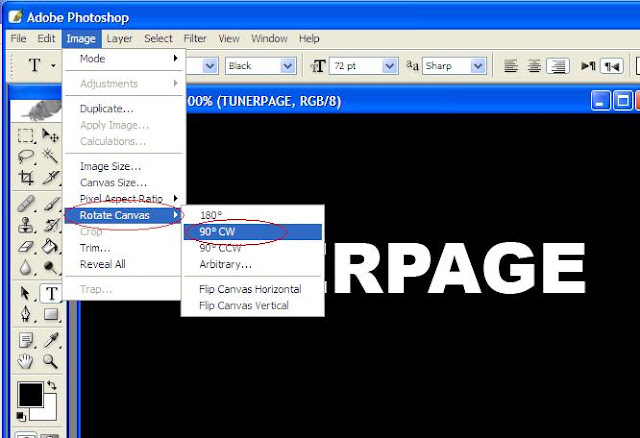Open the Help menu
The height and width of the screenshot is (438, 640).
[x=309, y=38]
